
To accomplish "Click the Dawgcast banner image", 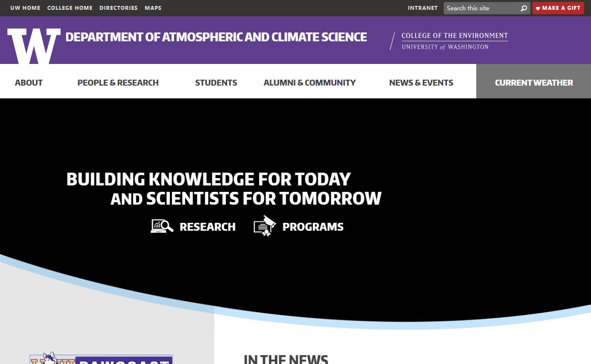I will [x=101, y=359].
